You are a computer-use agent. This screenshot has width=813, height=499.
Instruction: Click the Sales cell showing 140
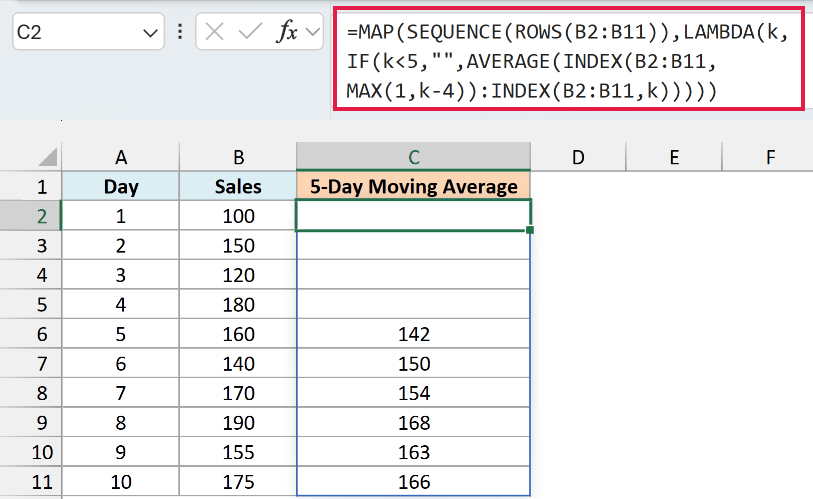coord(238,364)
